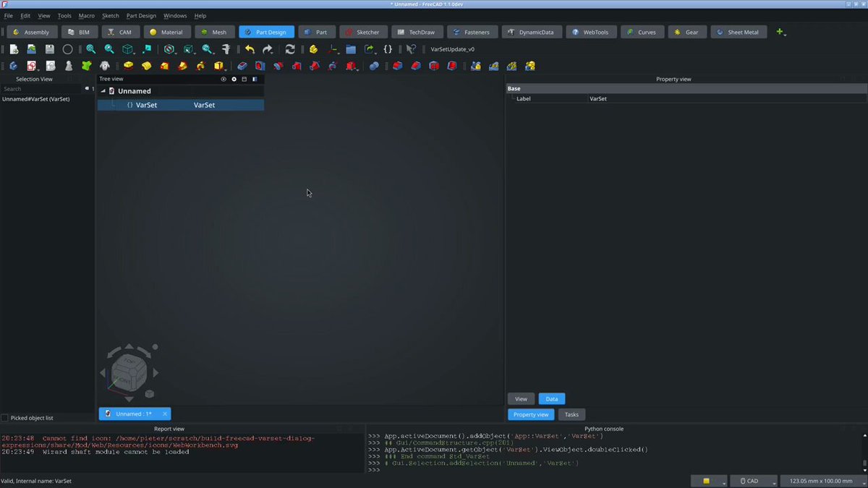Select the Groove tool
868x488 pixels.
278,66
